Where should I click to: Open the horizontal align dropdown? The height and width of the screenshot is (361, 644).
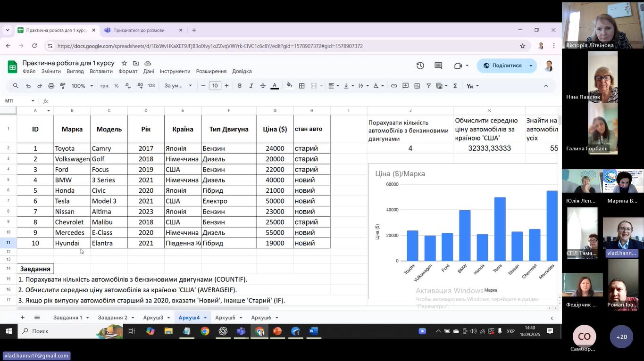[x=334, y=86]
